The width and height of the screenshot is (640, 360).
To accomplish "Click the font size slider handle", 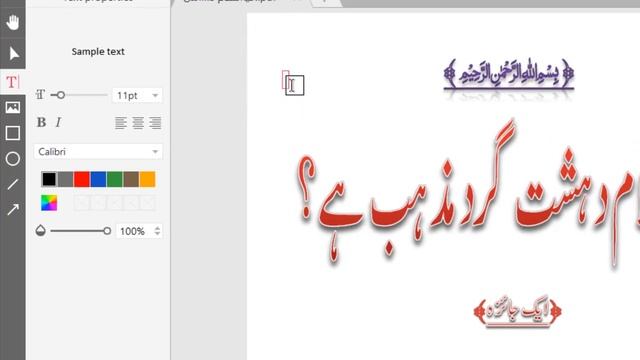I will [x=60, y=95].
